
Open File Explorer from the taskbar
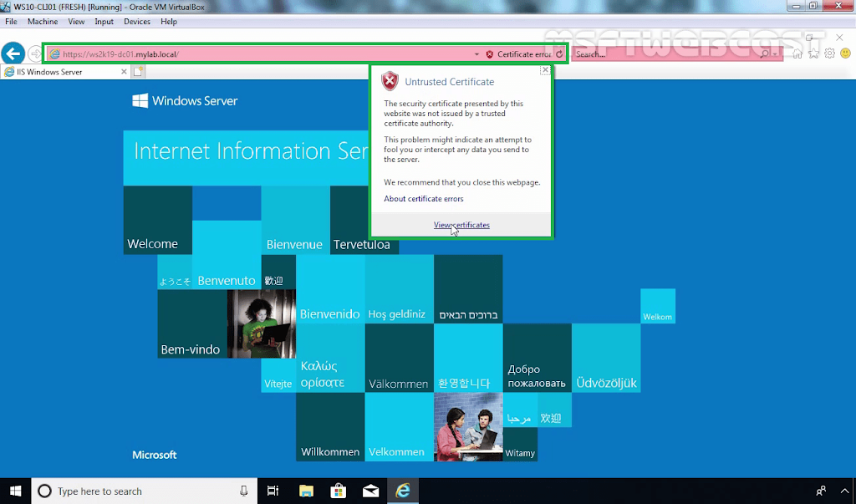pos(306,491)
